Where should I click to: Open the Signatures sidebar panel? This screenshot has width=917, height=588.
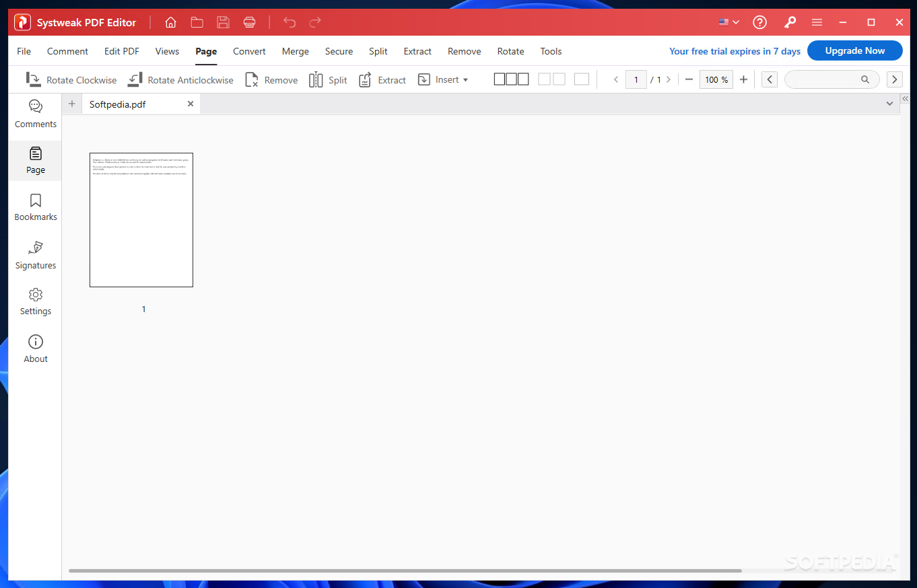[36, 255]
